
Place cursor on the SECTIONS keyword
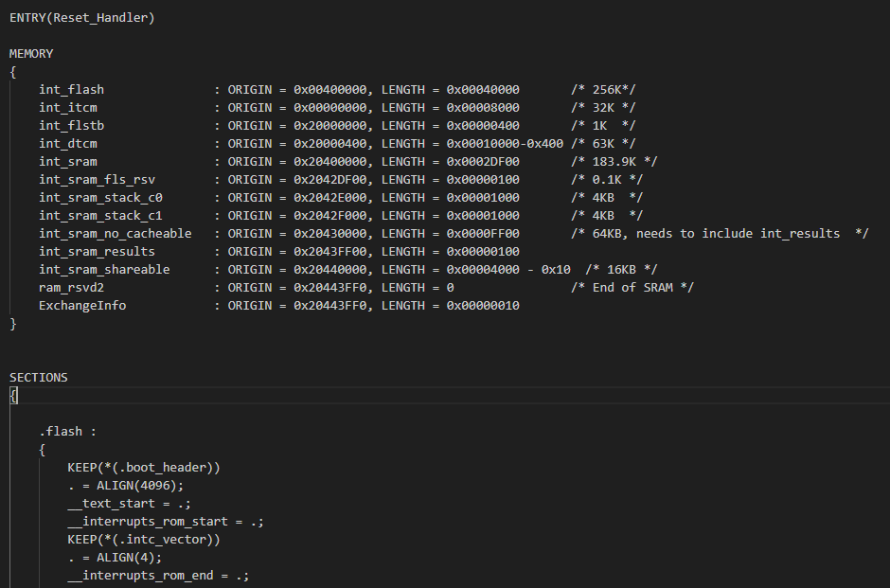[38, 378]
